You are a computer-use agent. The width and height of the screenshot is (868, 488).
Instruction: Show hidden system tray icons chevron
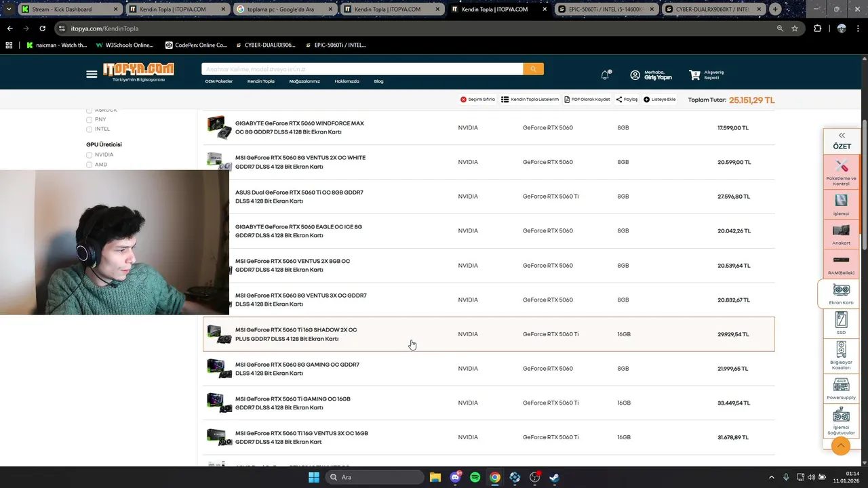point(771,477)
